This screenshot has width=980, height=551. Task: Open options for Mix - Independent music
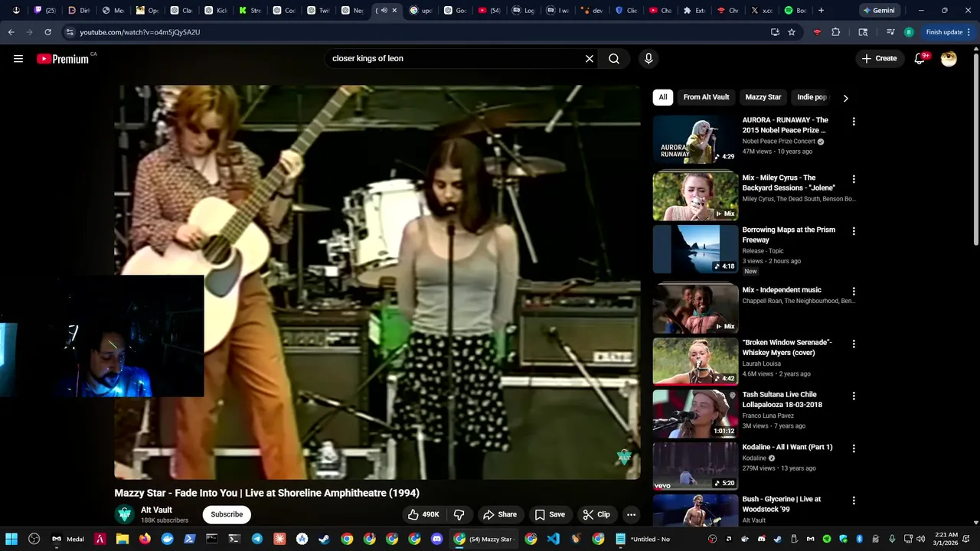point(854,292)
